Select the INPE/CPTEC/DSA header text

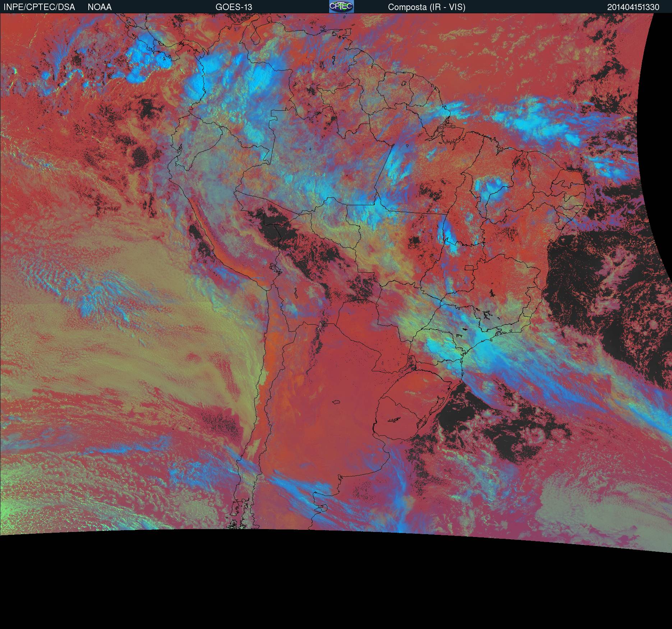39,7
